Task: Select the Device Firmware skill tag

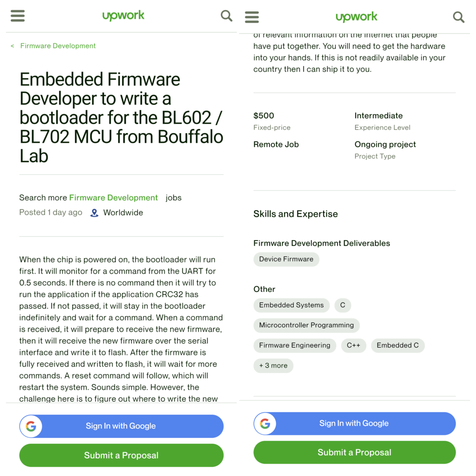Action: [286, 259]
